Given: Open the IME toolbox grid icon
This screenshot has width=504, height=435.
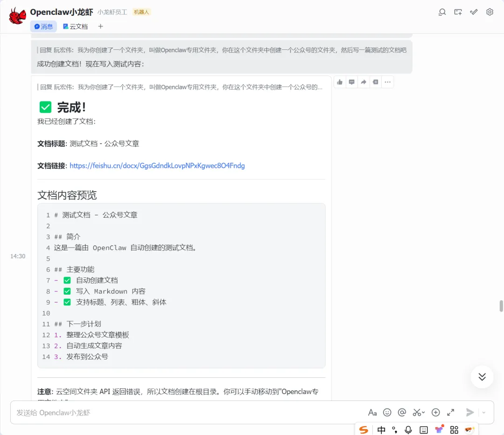Looking at the screenshot, I should coord(454,430).
